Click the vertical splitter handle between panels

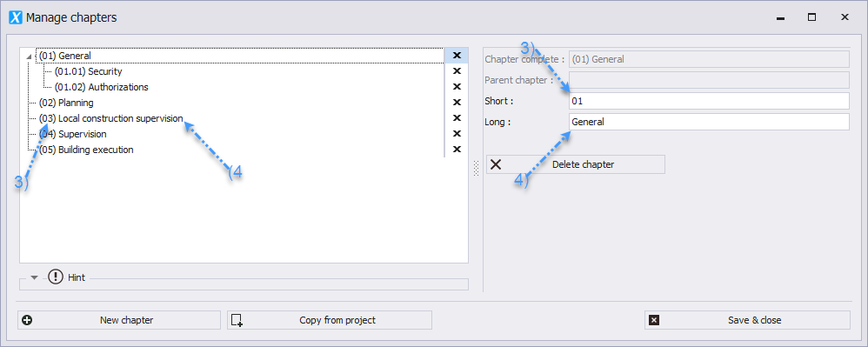point(476,168)
